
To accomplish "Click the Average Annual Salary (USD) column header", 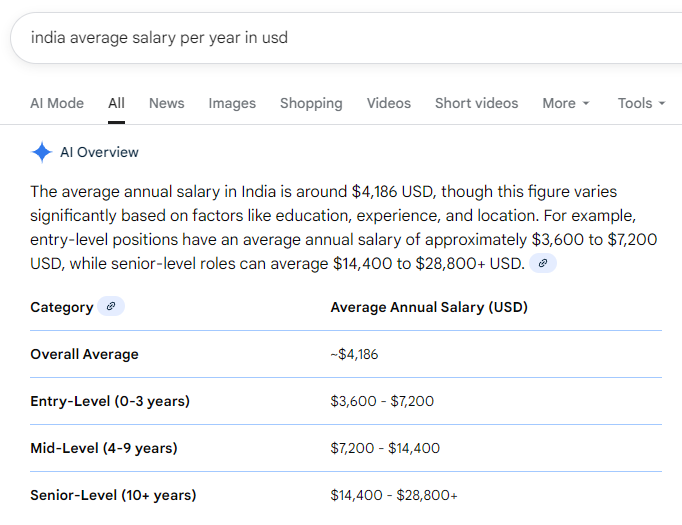I will [429, 307].
